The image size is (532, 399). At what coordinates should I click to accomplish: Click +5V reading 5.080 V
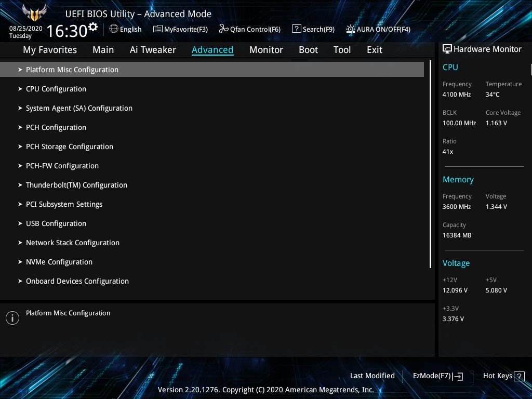[496, 290]
